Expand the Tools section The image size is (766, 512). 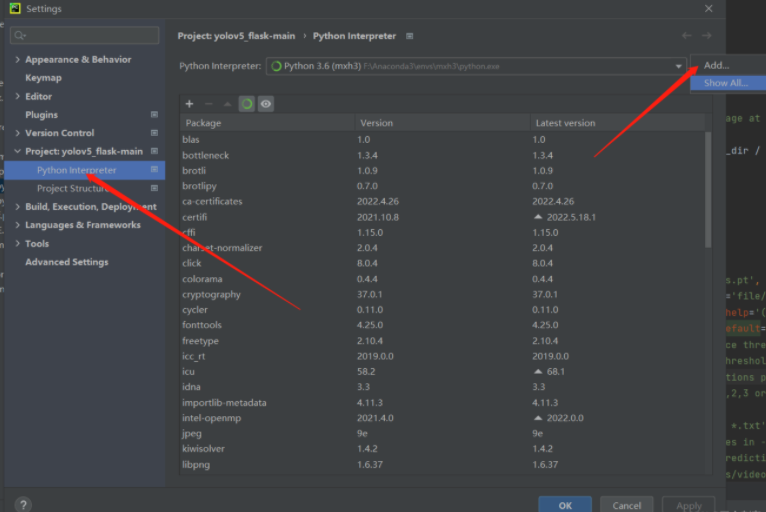(18, 243)
